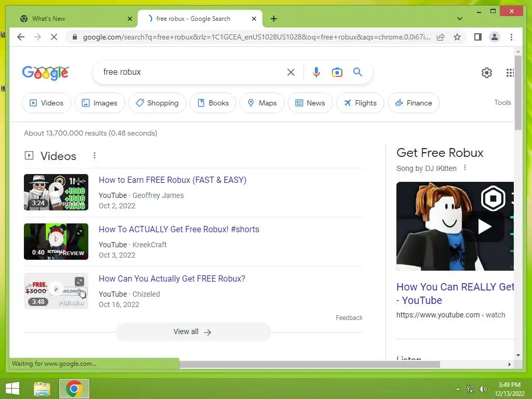Open Finance search filter

[x=414, y=103]
